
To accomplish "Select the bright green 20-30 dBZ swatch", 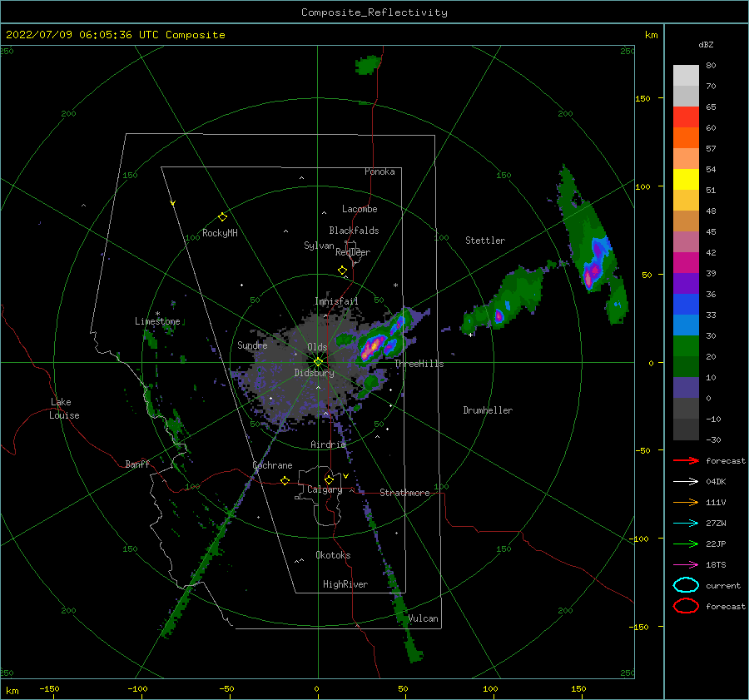I will (686, 346).
